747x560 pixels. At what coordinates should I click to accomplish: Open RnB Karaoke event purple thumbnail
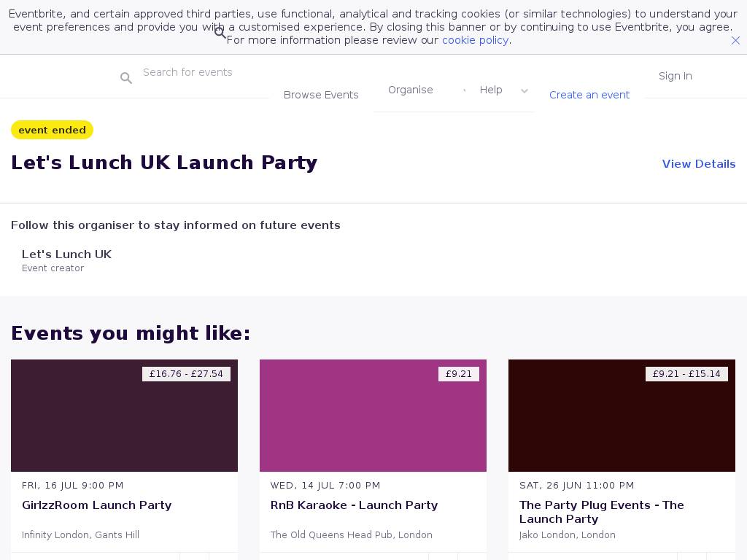click(373, 416)
